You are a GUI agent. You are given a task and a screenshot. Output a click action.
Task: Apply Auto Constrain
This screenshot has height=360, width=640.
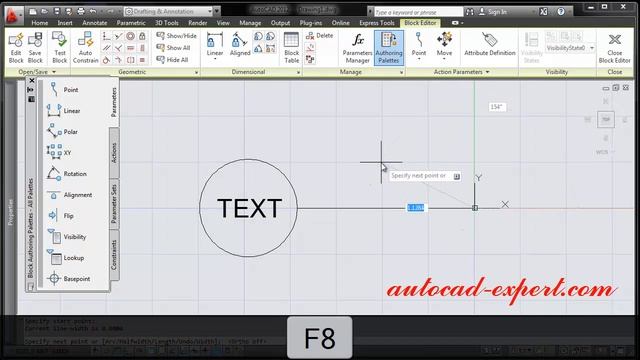(x=85, y=48)
